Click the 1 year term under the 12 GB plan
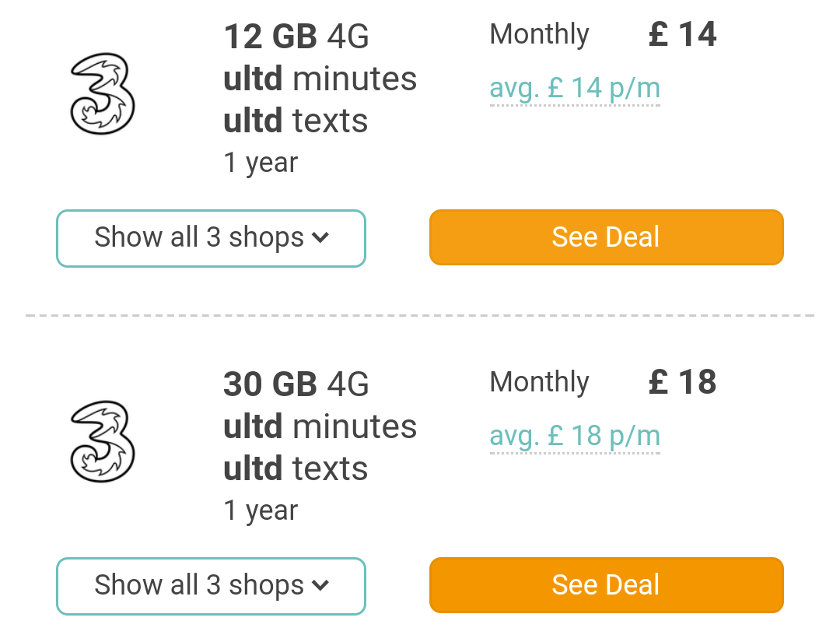This screenshot has width=840, height=628. click(x=261, y=163)
